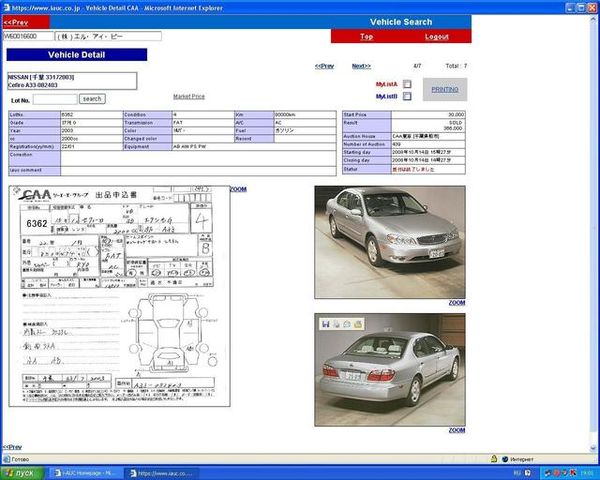Open pictures folder icon on rear photo
The height and width of the screenshot is (480, 600).
click(356, 324)
